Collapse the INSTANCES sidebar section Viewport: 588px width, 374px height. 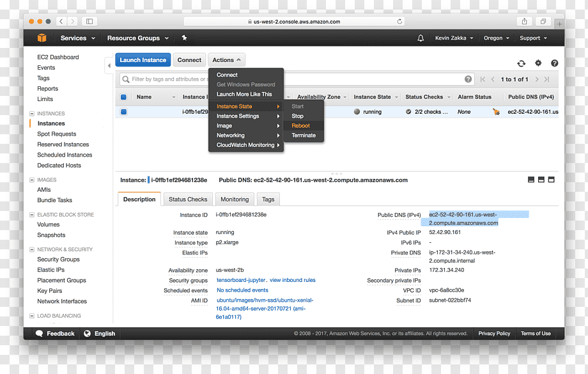click(32, 113)
